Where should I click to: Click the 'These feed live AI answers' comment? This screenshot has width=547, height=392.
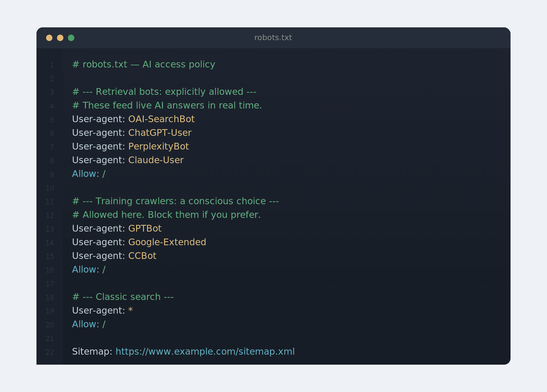click(167, 105)
